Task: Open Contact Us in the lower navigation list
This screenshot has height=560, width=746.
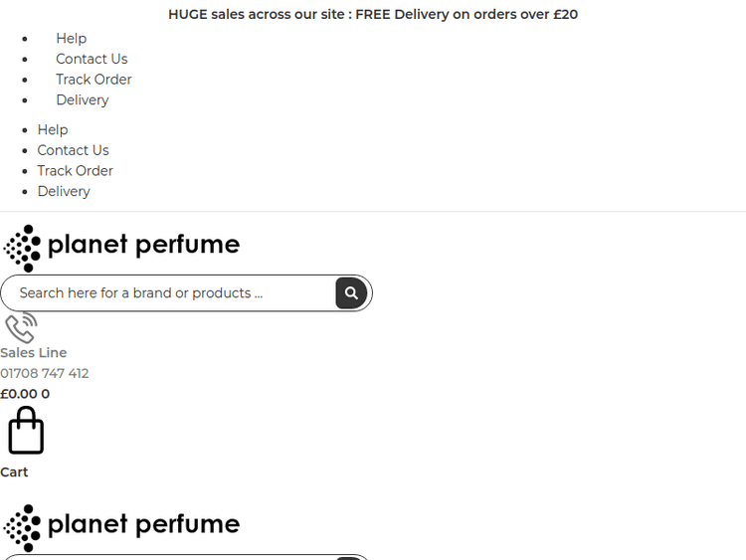Action: (x=73, y=150)
